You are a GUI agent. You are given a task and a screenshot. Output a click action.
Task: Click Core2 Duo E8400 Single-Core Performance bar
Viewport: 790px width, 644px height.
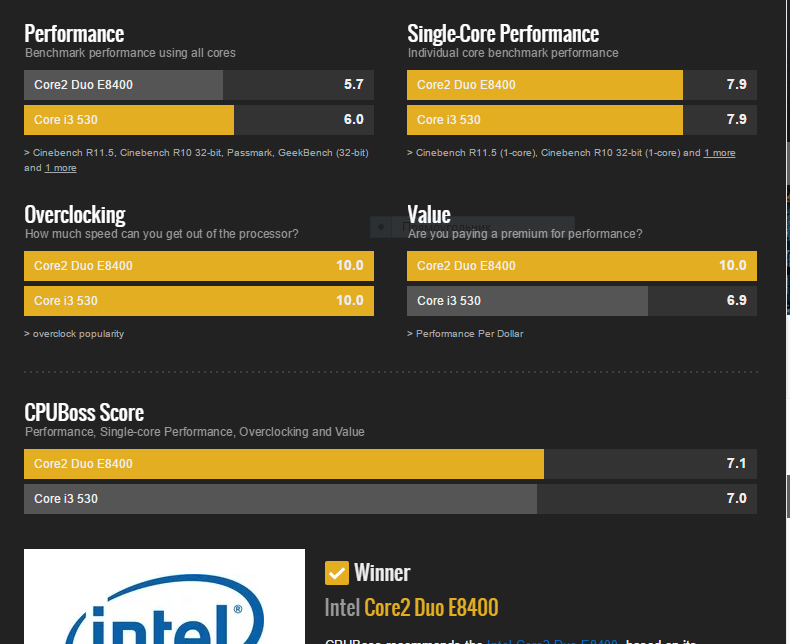coord(581,85)
